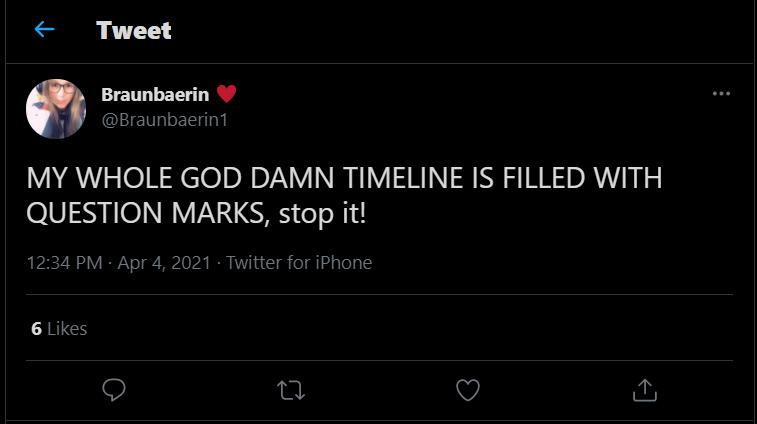This screenshot has height=424, width=757.
Task: Click the MY WHOLE GOD DAMN TIMELINE line
Action: 344,178
